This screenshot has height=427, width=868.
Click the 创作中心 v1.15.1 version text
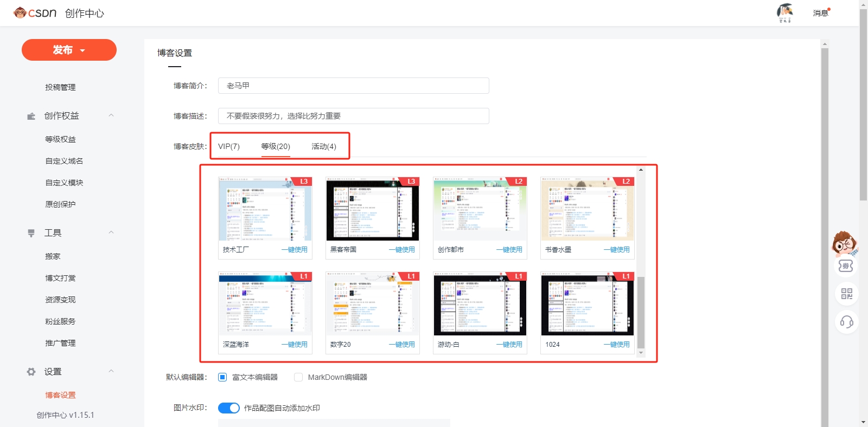(65, 415)
